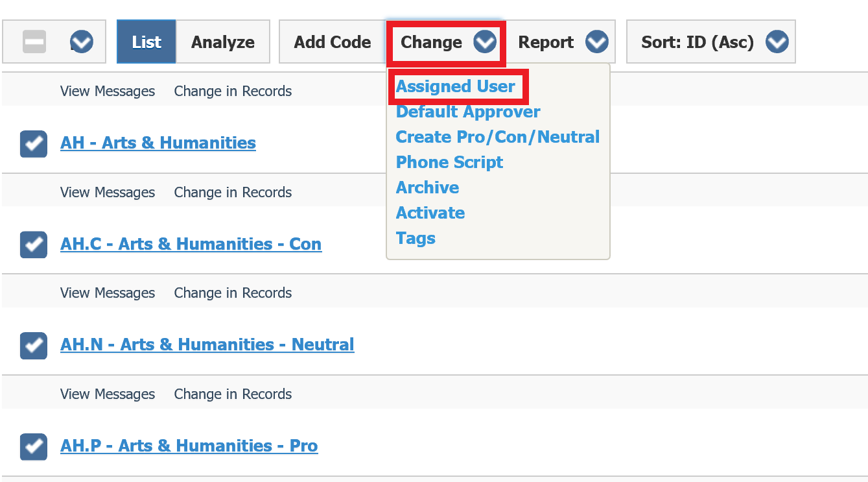This screenshot has height=482, width=868.
Task: Select Phone Script menu option
Action: tap(449, 162)
